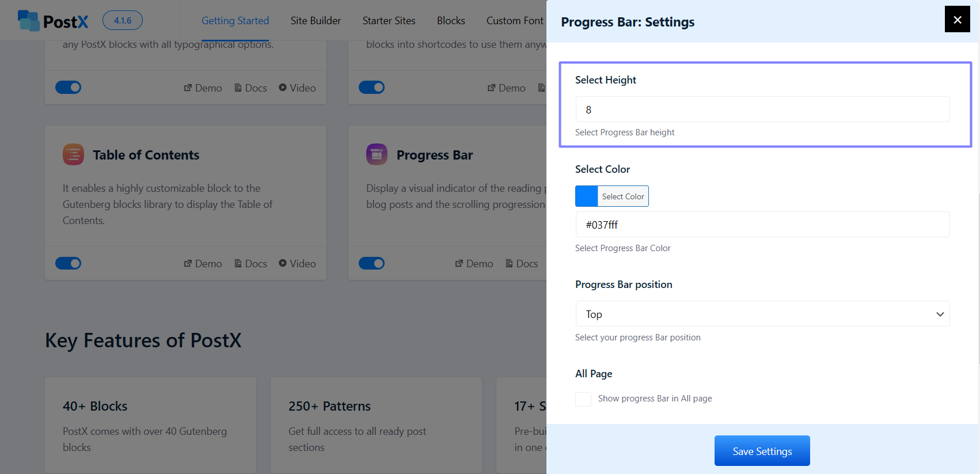
Task: Click the Select Color button
Action: click(x=623, y=196)
